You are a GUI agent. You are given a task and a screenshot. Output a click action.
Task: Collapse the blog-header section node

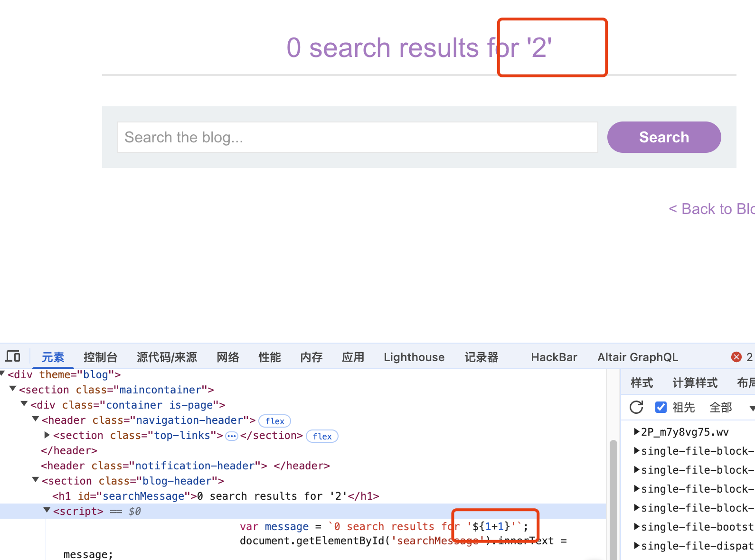pos(36,480)
